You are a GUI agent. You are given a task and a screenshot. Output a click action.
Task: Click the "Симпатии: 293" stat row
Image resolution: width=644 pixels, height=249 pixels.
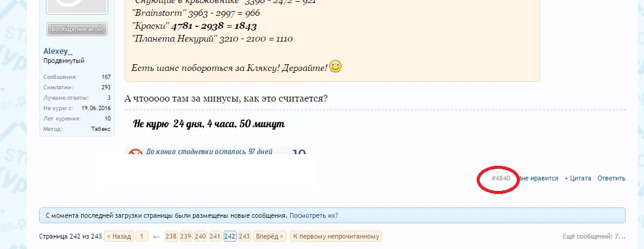click(x=77, y=87)
